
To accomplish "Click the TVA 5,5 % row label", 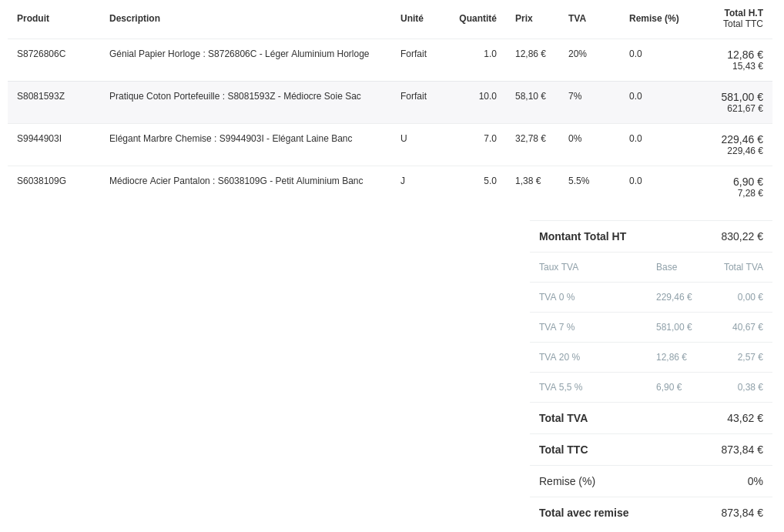I will tap(561, 387).
